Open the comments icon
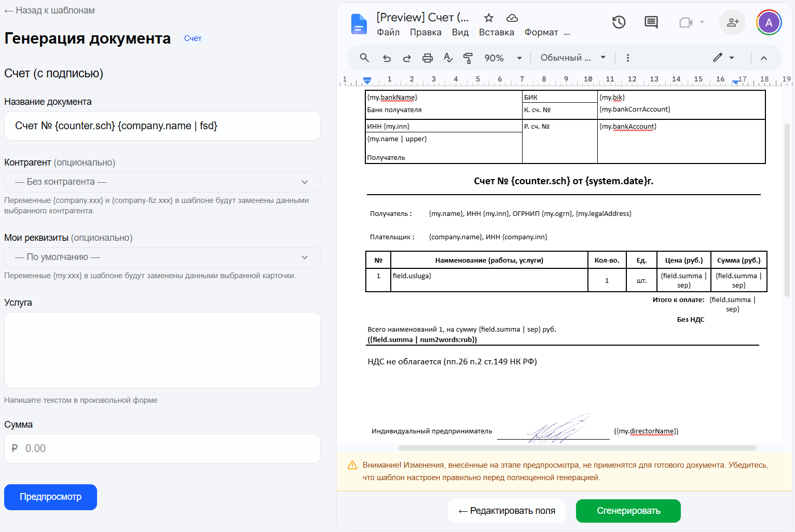The image size is (795, 532). click(651, 22)
